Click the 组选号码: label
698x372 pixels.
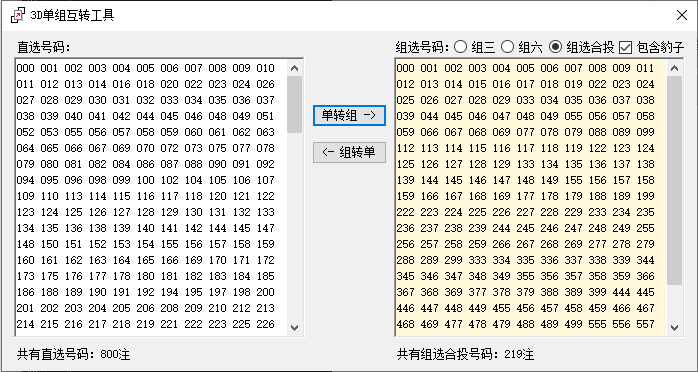pyautogui.click(x=422, y=47)
